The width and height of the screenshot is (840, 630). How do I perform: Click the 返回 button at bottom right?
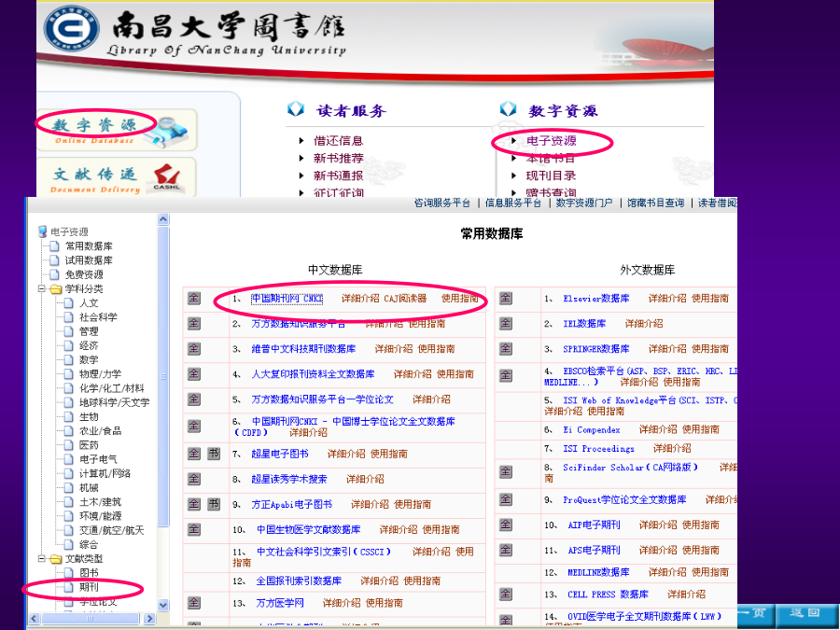click(805, 613)
